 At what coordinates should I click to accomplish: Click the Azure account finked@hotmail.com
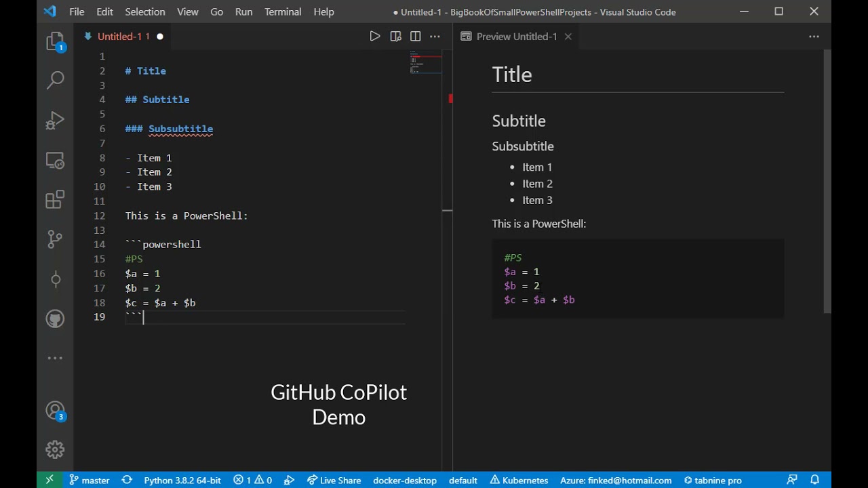pyautogui.click(x=616, y=480)
